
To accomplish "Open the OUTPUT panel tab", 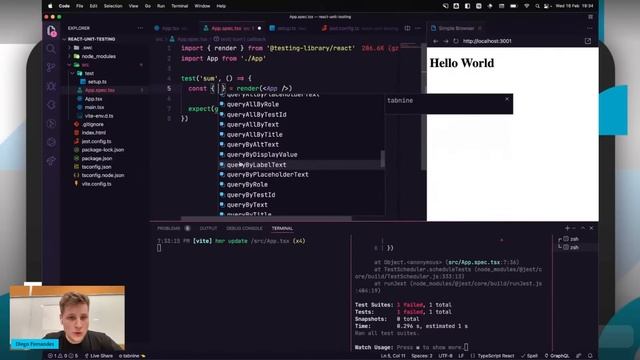I will click(208, 228).
